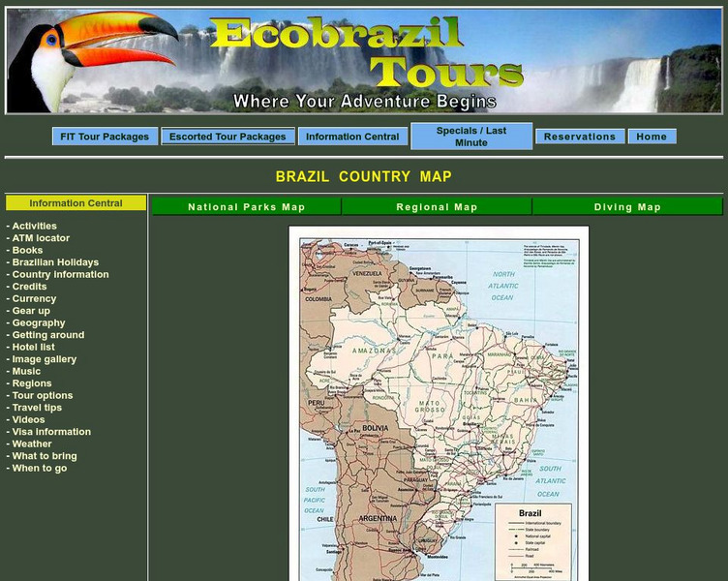
Task: Open the Gear up link
Action: click(x=31, y=310)
